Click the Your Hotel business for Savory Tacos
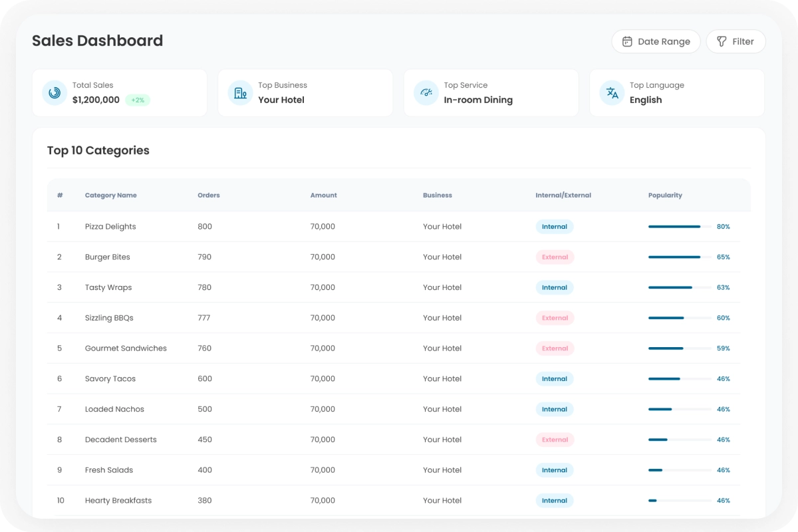This screenshot has height=532, width=798. pos(442,379)
